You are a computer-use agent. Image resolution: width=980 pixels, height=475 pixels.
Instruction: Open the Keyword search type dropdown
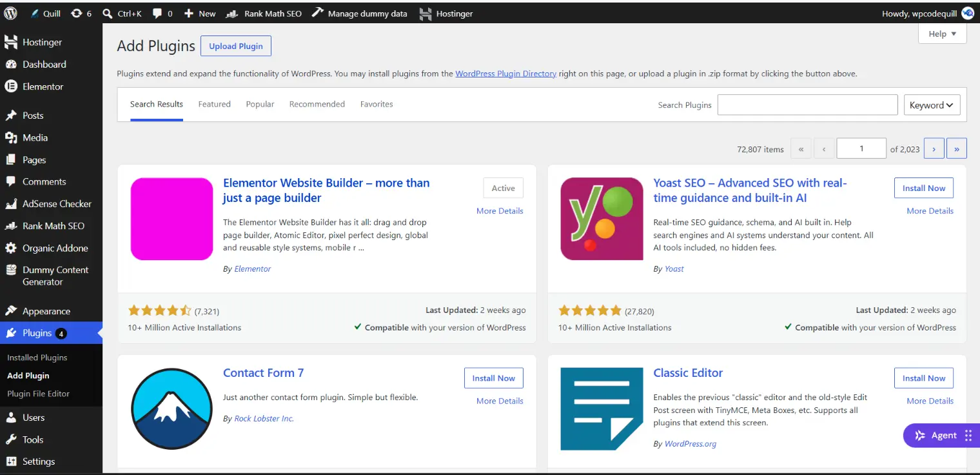[932, 105]
